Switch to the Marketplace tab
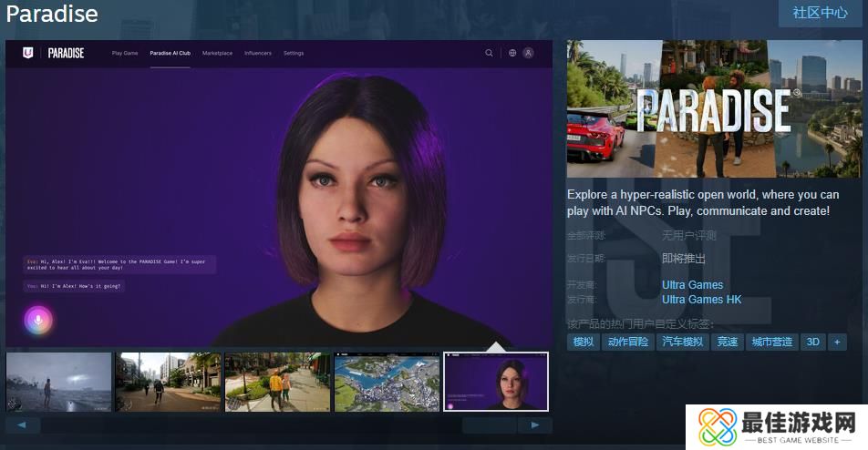Image resolution: width=868 pixels, height=450 pixels. 217,54
